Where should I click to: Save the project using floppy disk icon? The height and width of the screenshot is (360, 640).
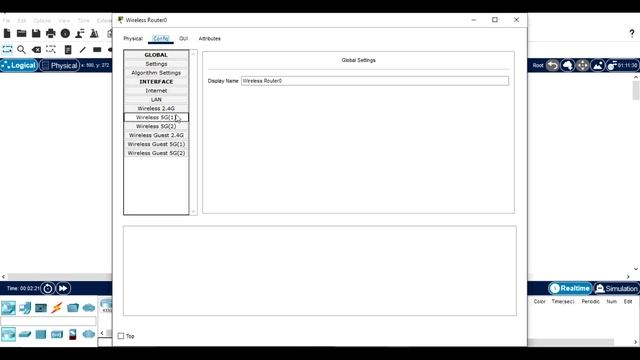[x=36, y=33]
